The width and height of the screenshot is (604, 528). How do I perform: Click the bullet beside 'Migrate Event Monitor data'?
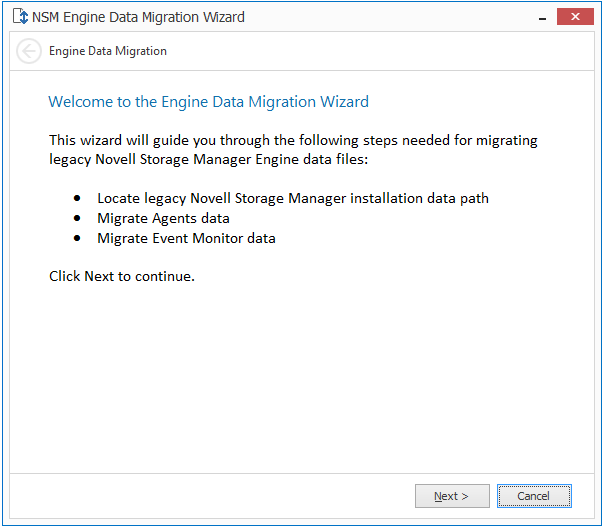[x=78, y=239]
